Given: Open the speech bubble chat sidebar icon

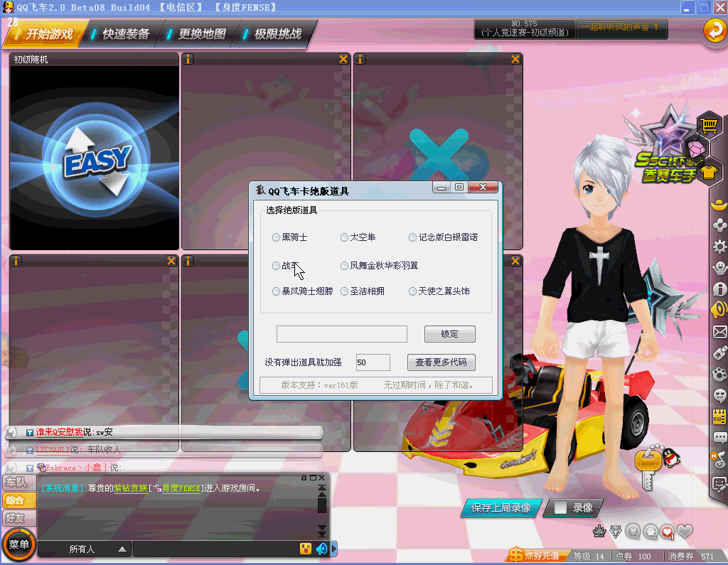Looking at the screenshot, I should pyautogui.click(x=719, y=437).
